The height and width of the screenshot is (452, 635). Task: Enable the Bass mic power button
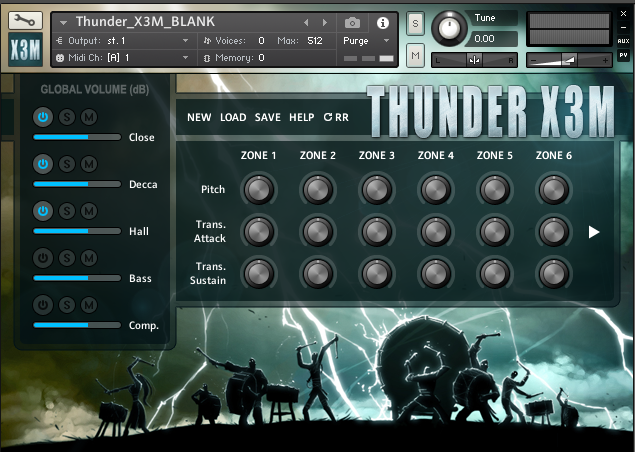[43, 258]
